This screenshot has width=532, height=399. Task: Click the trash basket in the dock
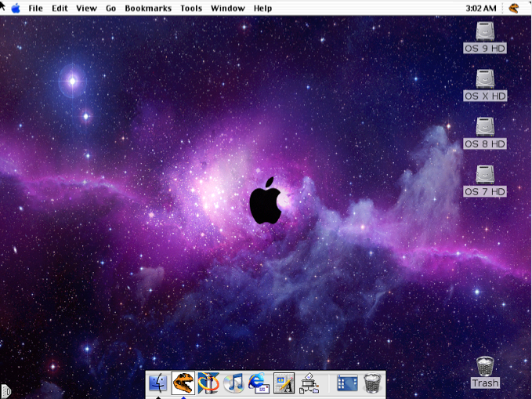pyautogui.click(x=372, y=383)
